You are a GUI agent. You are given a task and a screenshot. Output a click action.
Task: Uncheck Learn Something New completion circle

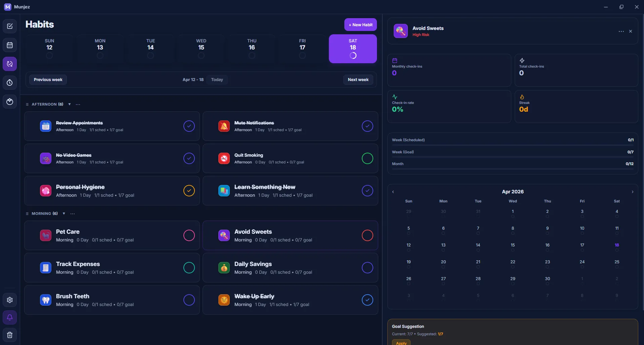pyautogui.click(x=368, y=191)
